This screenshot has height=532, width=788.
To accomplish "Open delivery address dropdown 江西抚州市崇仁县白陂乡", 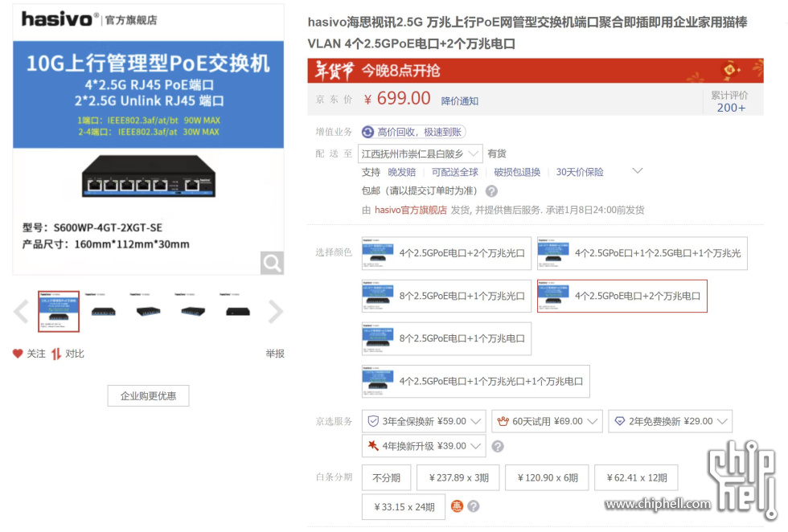I will pyautogui.click(x=420, y=153).
